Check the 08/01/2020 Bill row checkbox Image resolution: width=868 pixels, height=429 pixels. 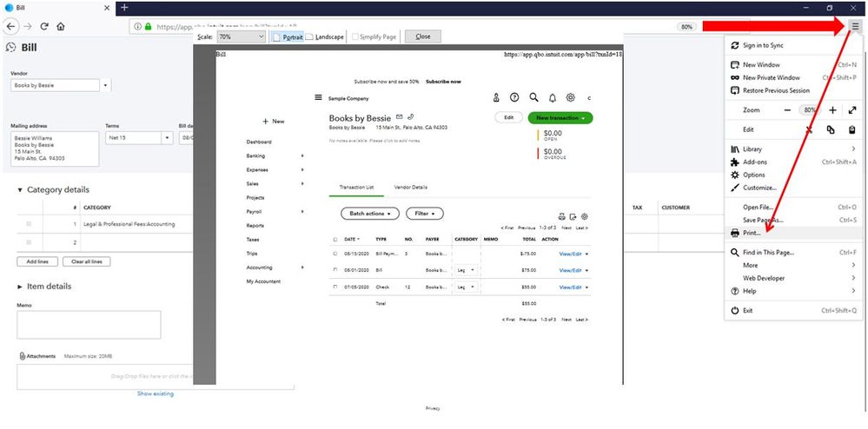pyautogui.click(x=335, y=270)
